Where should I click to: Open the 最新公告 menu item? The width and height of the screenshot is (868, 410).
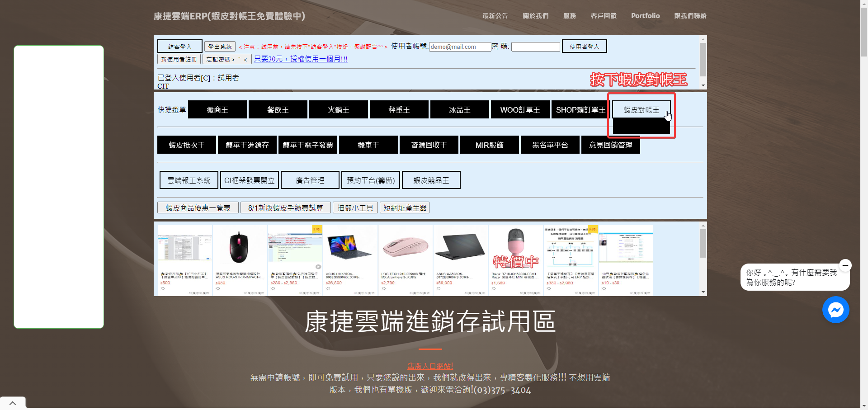click(495, 16)
